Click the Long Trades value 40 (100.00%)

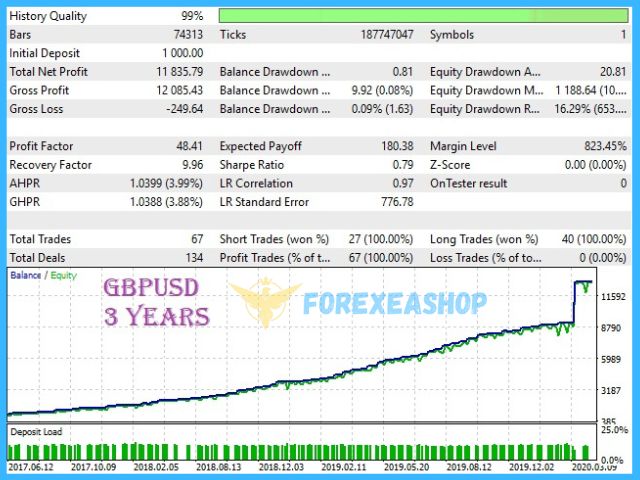[594, 239]
